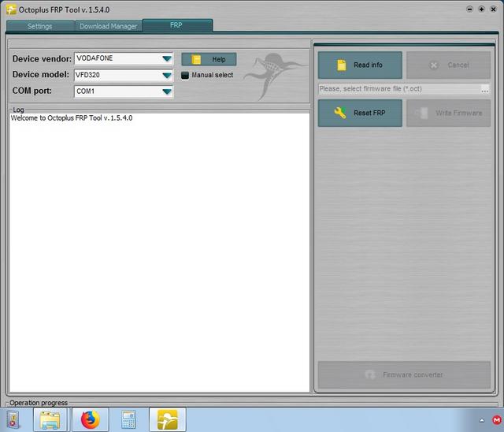Expand the Device model dropdown arrow
The height and width of the screenshot is (432, 504).
[x=166, y=75]
